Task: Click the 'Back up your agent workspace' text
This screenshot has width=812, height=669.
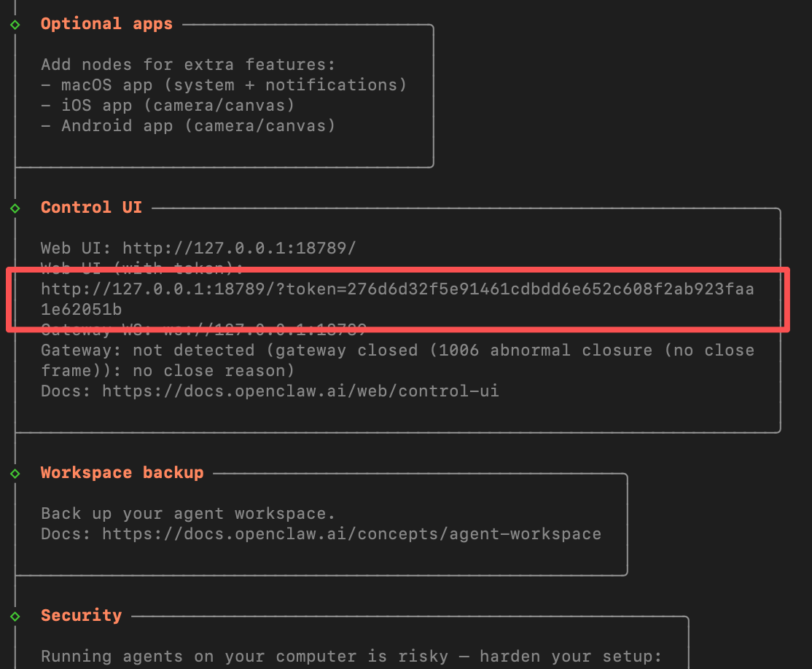Action: [x=188, y=514]
